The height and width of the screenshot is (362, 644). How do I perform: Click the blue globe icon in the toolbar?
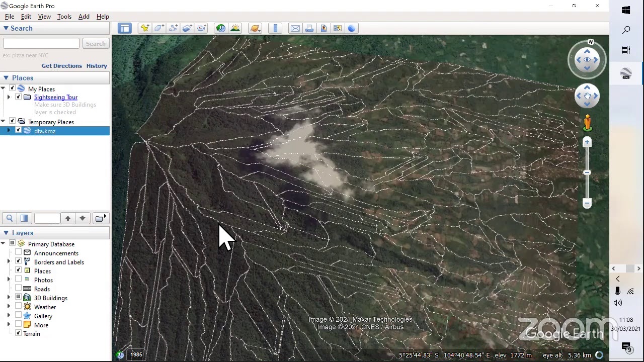(x=352, y=28)
